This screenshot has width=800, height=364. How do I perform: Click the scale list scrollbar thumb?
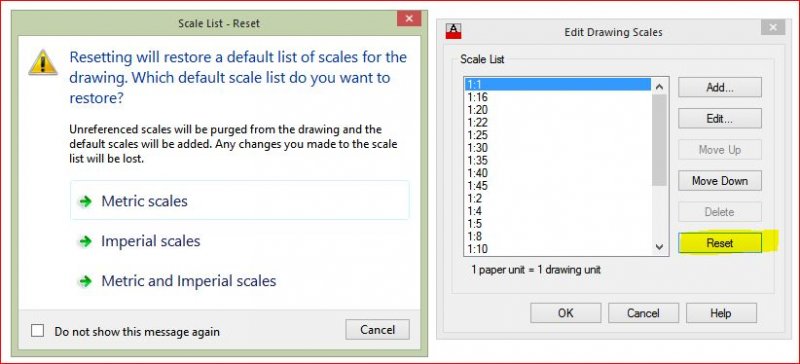coord(659,140)
